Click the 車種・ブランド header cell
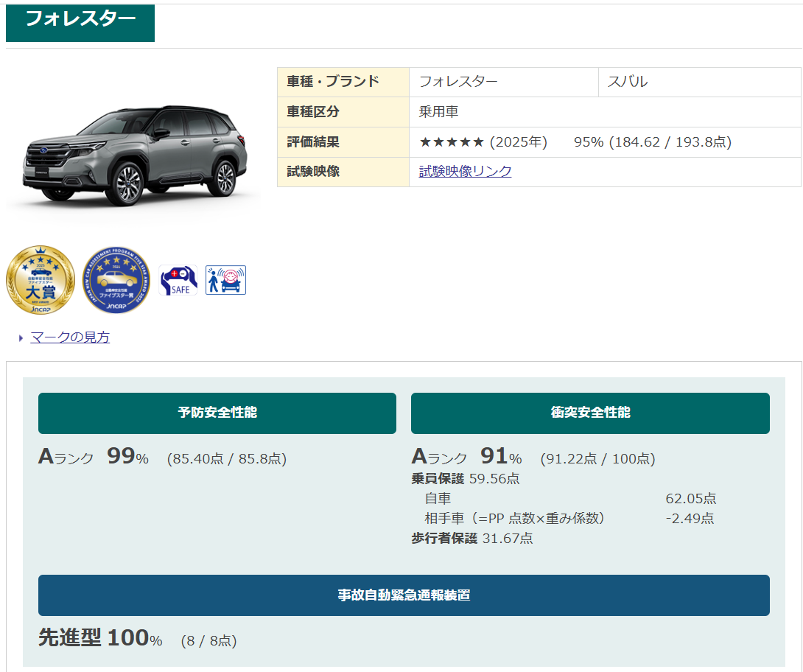 click(x=343, y=82)
